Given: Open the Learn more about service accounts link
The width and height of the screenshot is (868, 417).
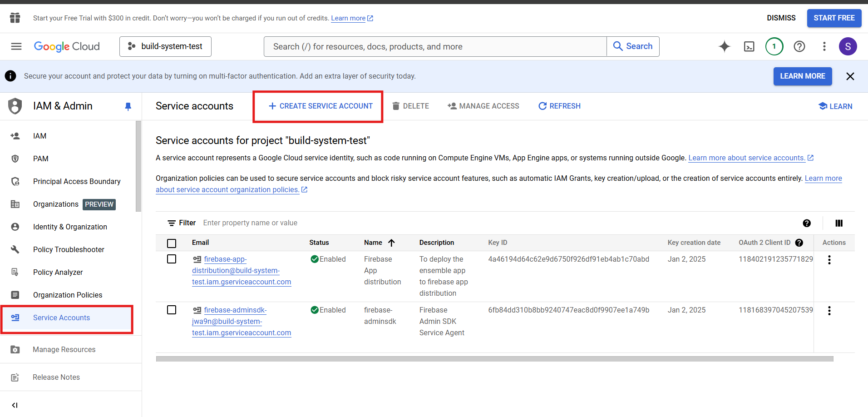Looking at the screenshot, I should coord(747,158).
